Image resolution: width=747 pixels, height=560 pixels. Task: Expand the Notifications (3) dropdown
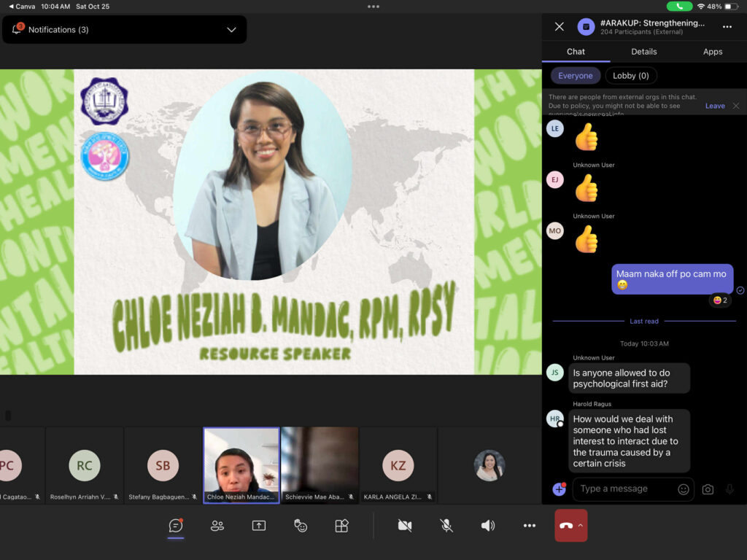[231, 30]
